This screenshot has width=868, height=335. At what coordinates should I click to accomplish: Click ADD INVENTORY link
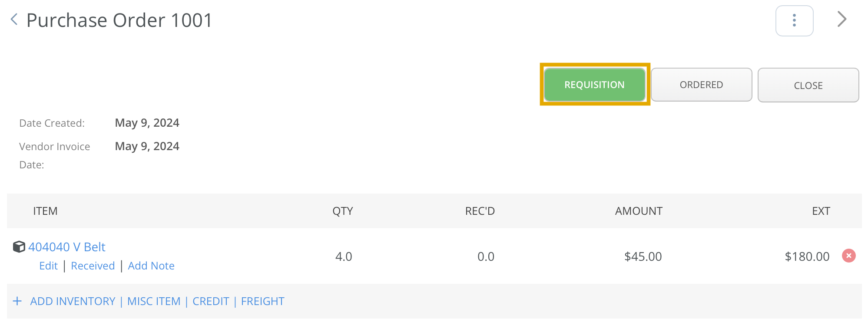click(x=73, y=301)
